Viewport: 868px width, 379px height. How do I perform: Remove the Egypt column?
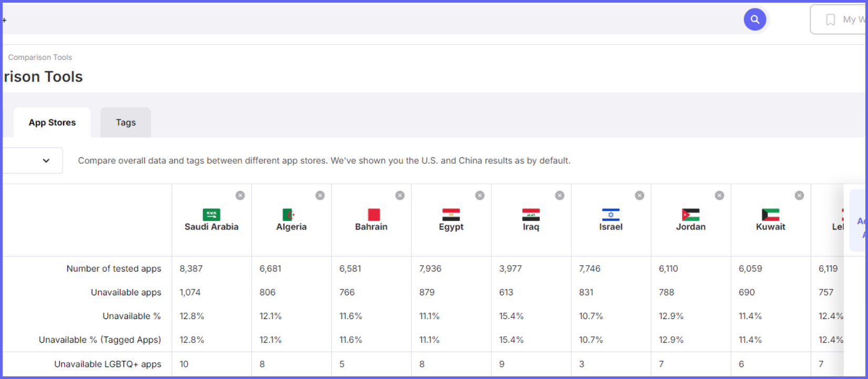tap(480, 195)
